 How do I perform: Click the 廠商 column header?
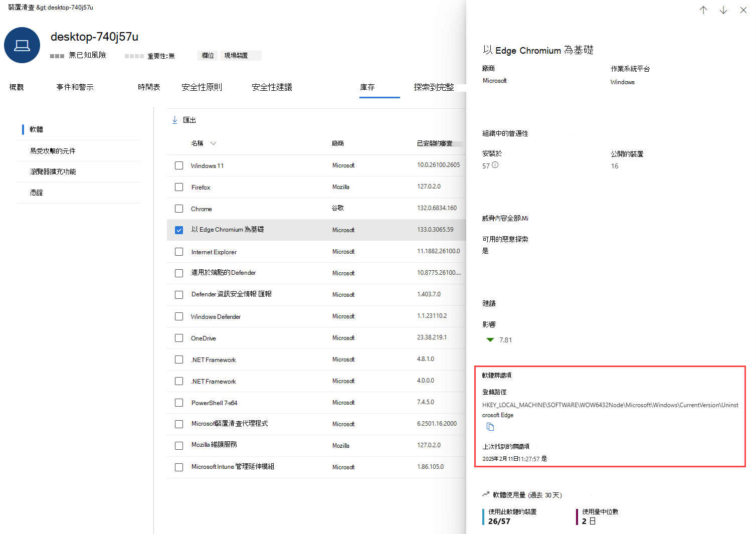(x=338, y=143)
